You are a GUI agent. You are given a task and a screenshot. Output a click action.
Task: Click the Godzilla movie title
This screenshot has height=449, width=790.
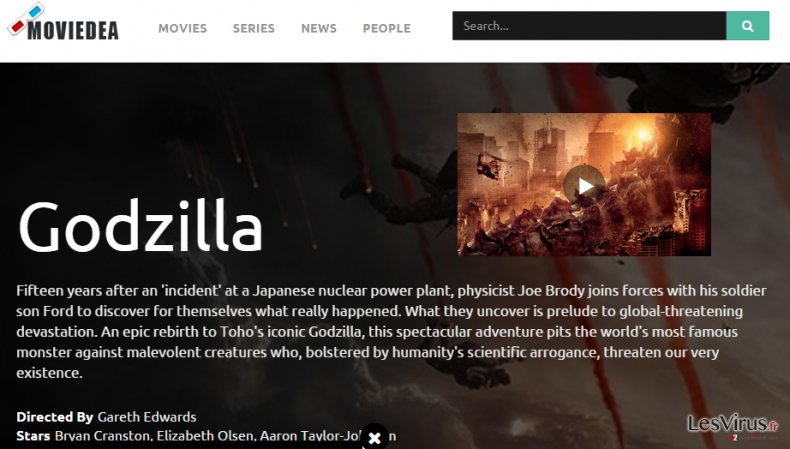tap(141, 226)
